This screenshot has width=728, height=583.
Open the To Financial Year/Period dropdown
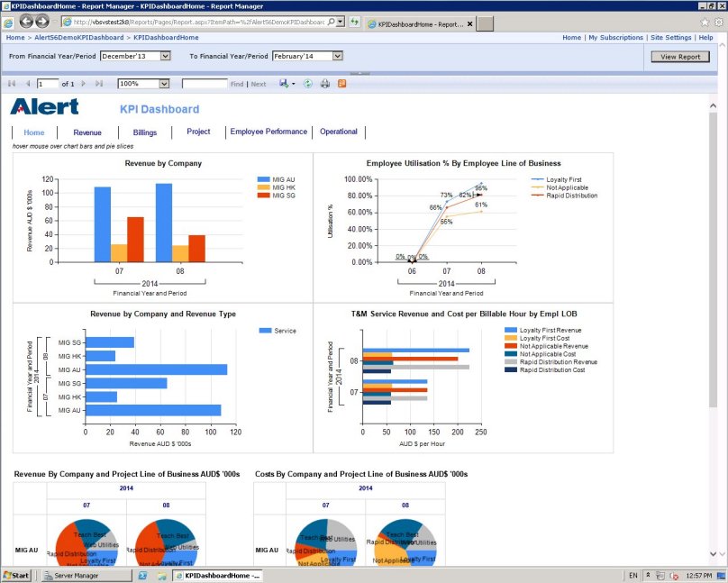coord(338,56)
